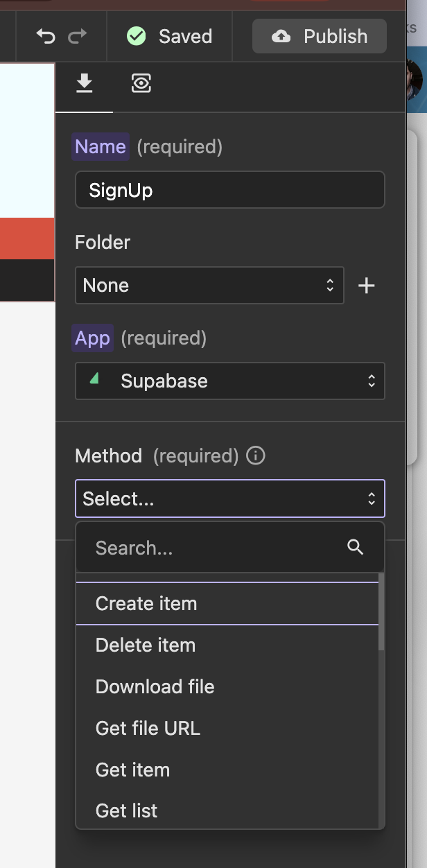Collapse the Method Select dropdown
427x868 pixels.
point(229,498)
